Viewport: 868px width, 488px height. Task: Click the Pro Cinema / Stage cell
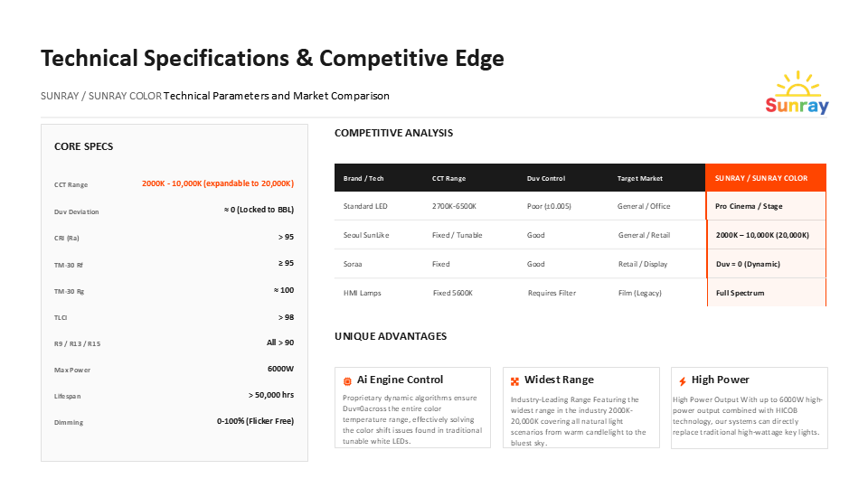tap(749, 206)
